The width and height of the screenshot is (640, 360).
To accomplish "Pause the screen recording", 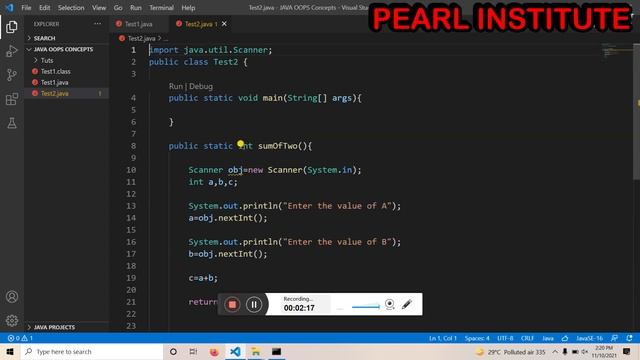I will (x=253, y=304).
